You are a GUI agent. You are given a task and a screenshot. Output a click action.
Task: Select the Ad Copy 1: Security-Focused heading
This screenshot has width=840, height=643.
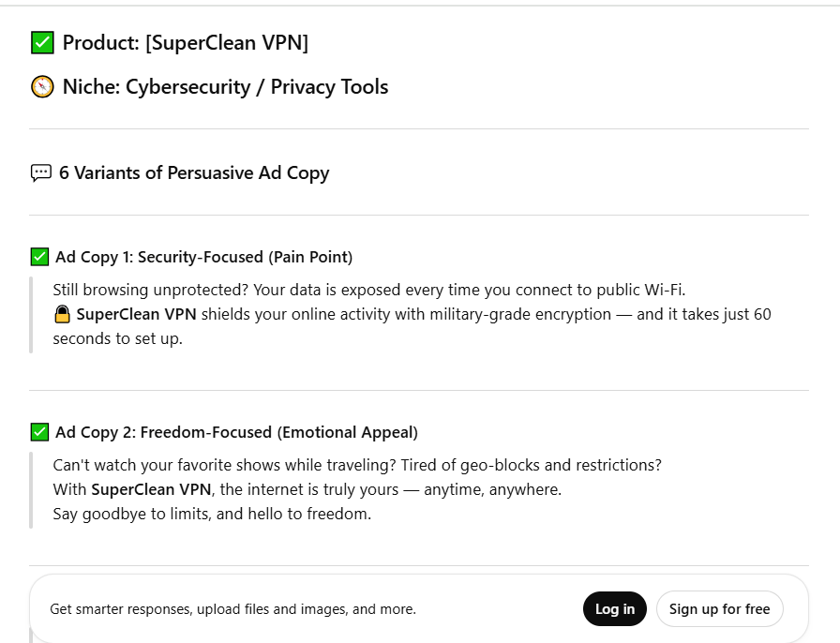(203, 257)
